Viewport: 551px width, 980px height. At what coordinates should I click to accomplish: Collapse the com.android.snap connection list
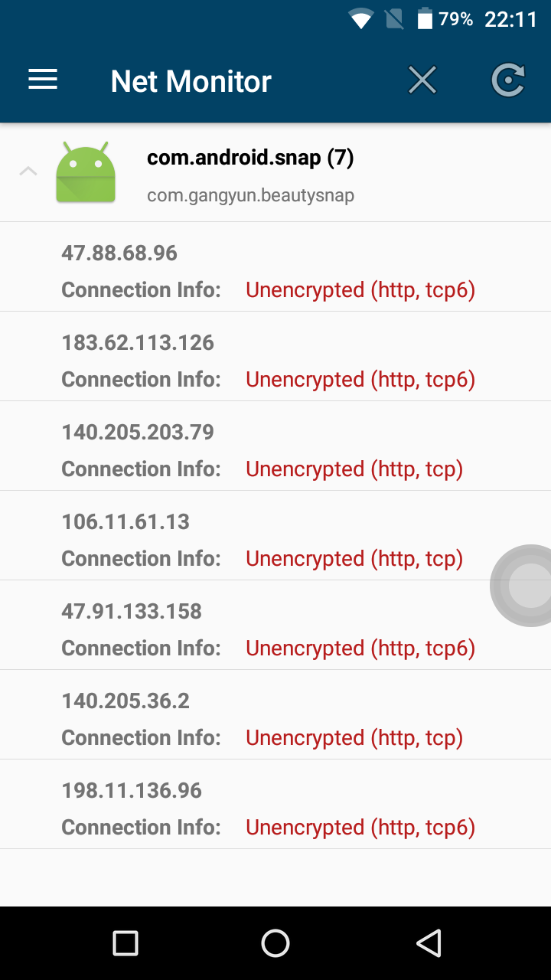(28, 171)
